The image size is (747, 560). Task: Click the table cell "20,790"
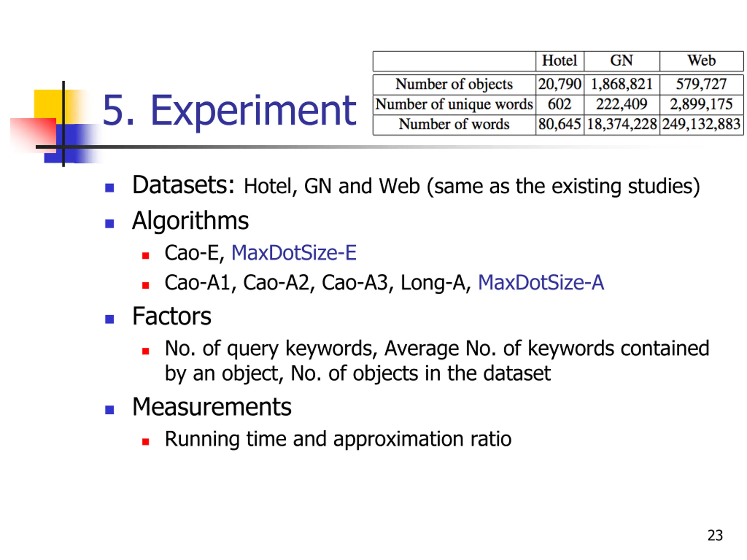560,84
